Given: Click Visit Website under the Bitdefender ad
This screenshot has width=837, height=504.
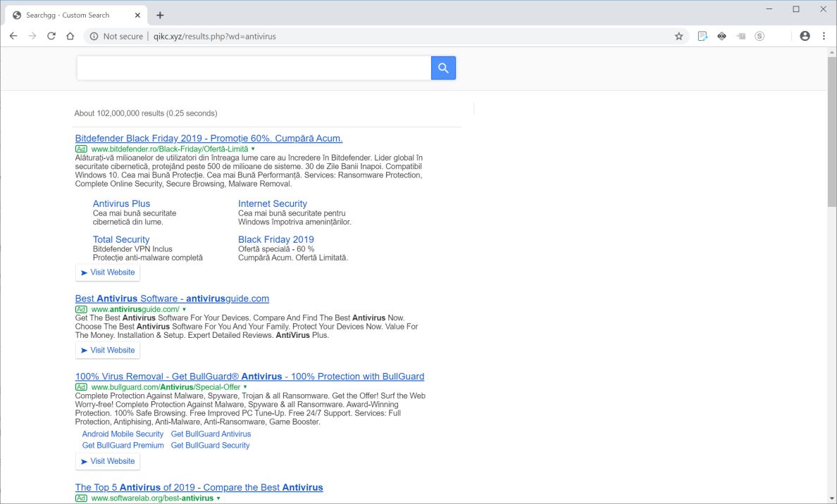Looking at the screenshot, I should pos(107,272).
